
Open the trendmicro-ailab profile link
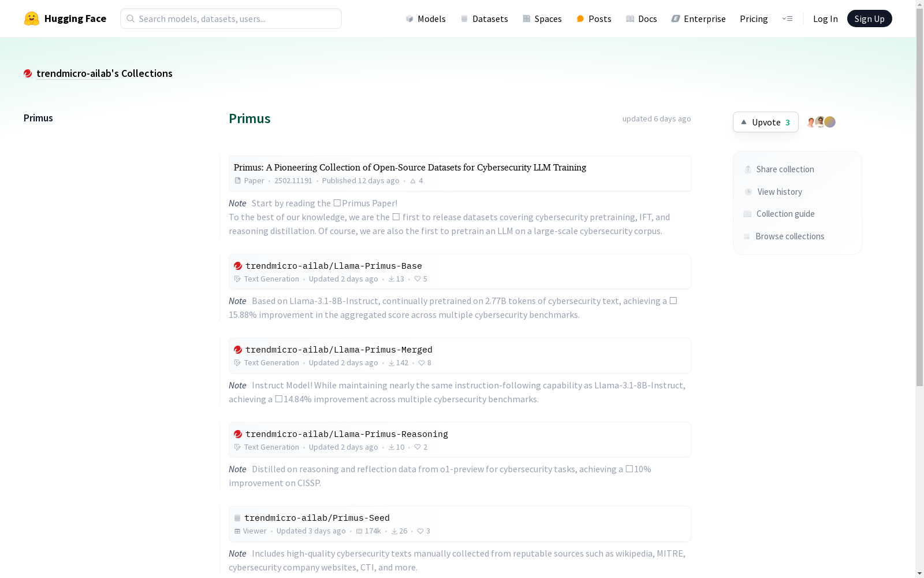pyautogui.click(x=73, y=73)
